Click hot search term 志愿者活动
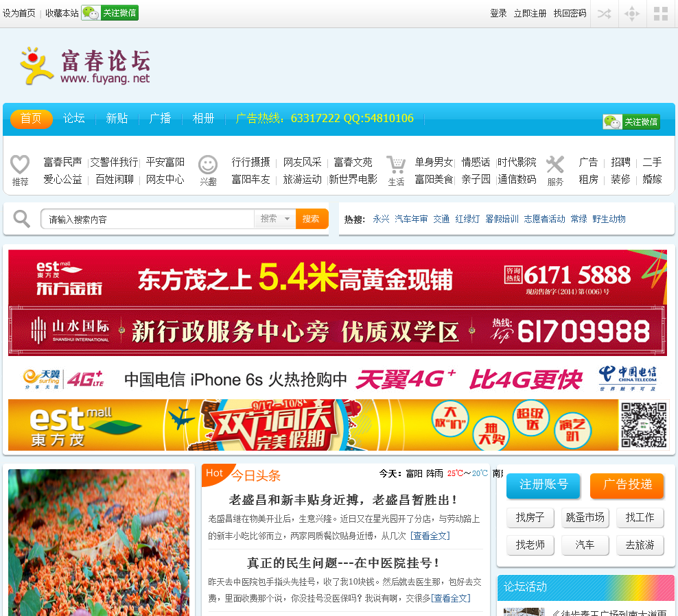Viewport: 678px width, 616px height. [544, 219]
